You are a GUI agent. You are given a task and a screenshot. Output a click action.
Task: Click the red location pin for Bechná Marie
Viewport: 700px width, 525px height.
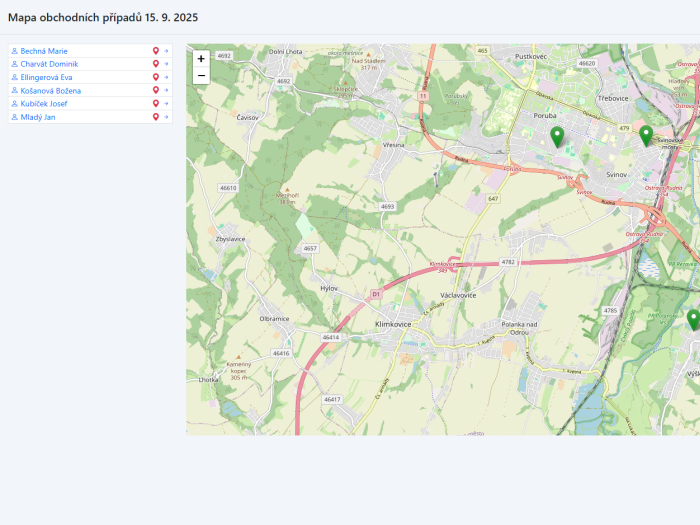(x=156, y=51)
